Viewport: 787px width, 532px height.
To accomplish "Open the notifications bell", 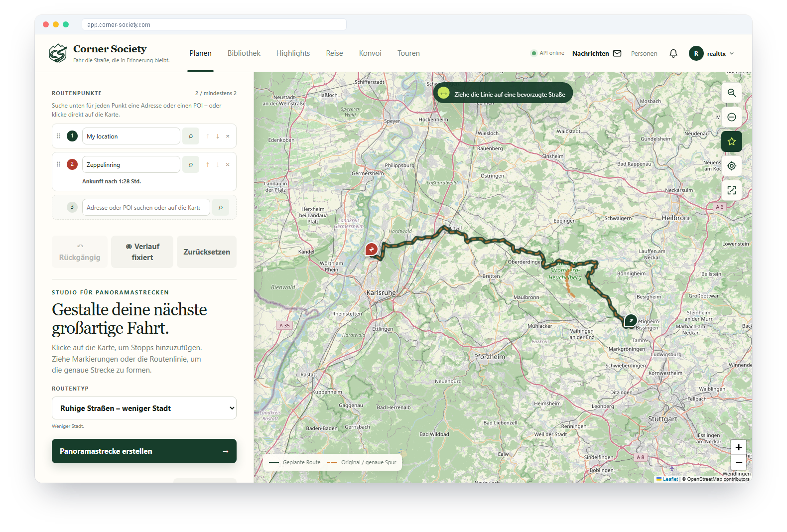I will click(673, 53).
